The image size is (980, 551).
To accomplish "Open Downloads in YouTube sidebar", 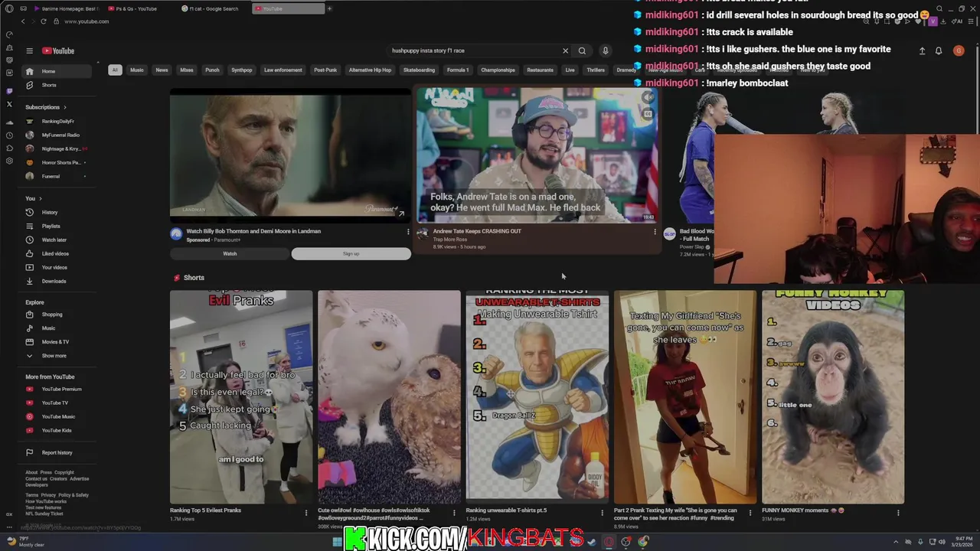I will coord(58,281).
